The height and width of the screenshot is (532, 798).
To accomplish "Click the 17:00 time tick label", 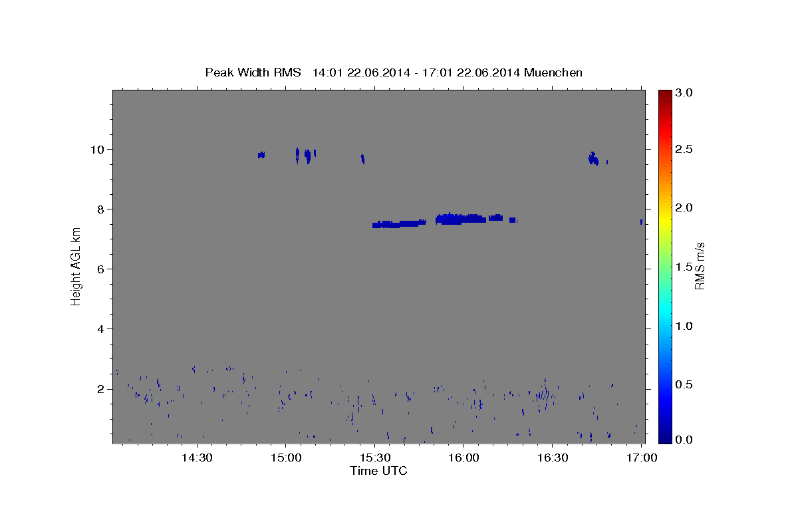I will click(641, 458).
